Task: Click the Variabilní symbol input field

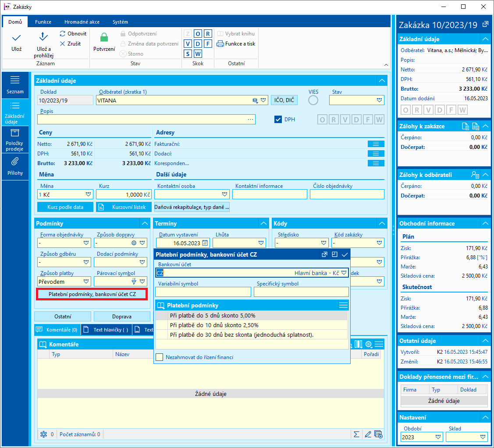Action: [x=203, y=292]
